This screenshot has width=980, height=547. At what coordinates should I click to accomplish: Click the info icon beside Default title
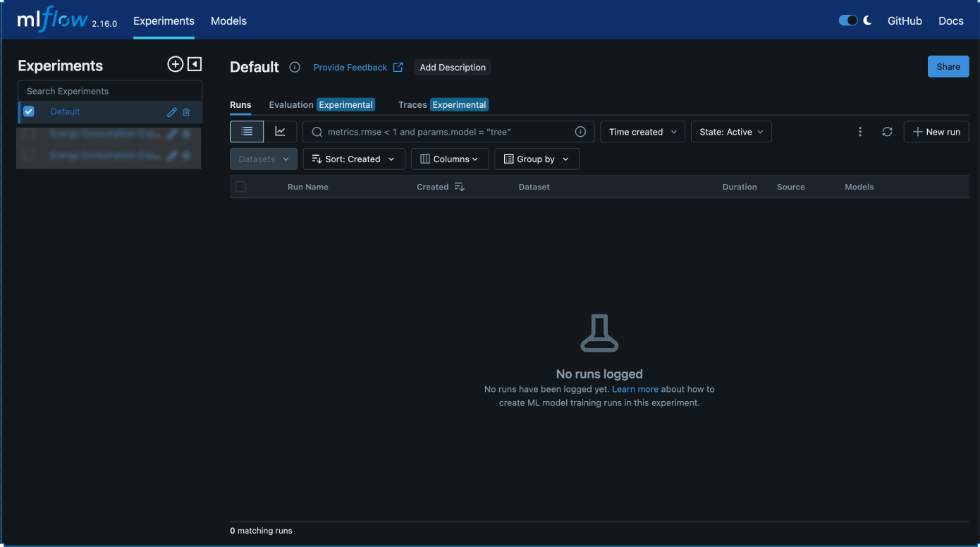click(295, 68)
